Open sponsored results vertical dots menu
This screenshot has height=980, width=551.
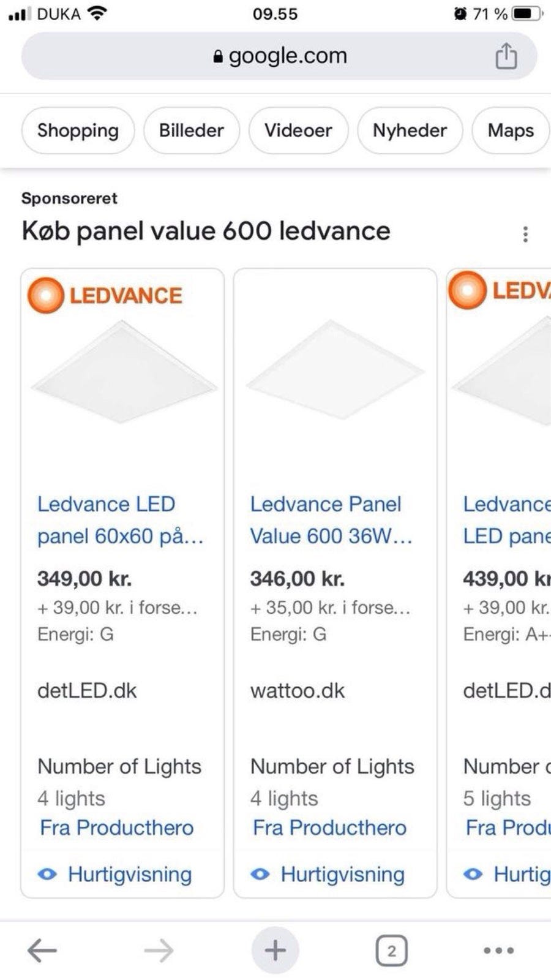525,234
